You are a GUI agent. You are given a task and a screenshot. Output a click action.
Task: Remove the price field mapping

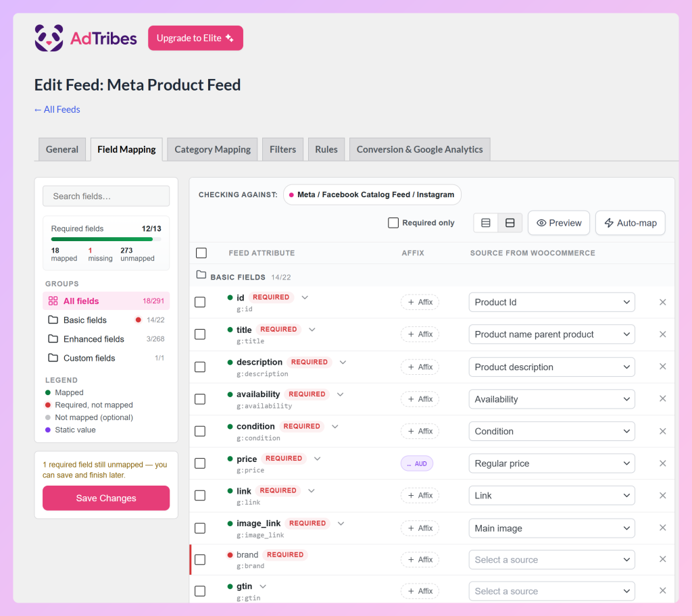[662, 463]
